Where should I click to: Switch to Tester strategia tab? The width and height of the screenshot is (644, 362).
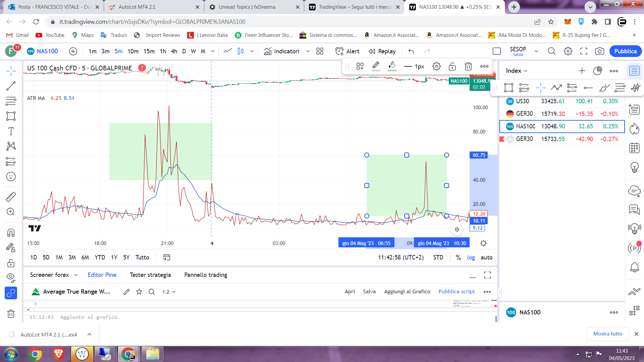pos(150,275)
